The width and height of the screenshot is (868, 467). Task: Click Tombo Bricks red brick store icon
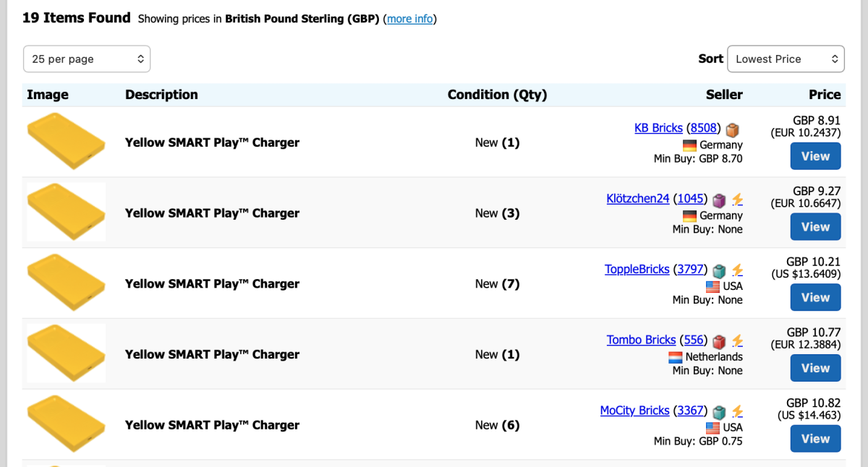[x=719, y=340]
